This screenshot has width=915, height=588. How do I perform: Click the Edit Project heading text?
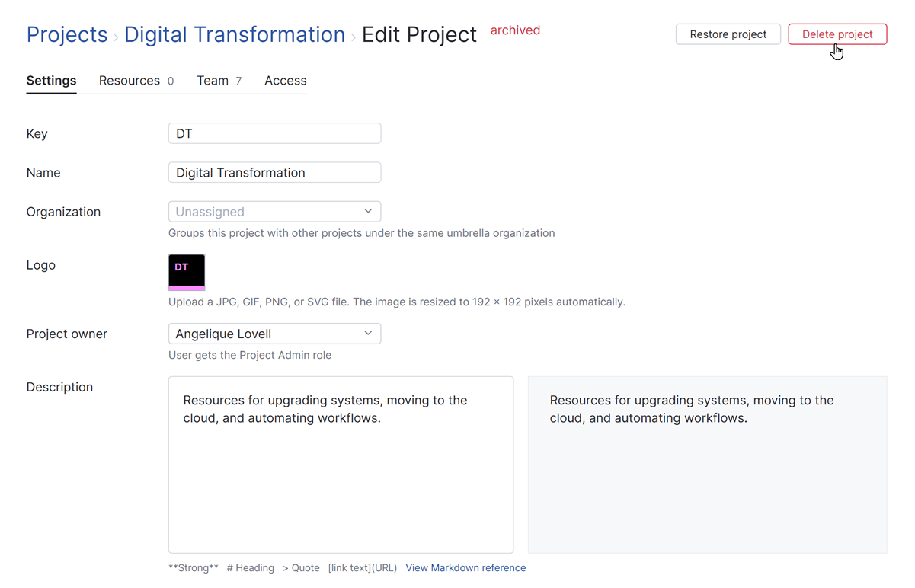(419, 34)
